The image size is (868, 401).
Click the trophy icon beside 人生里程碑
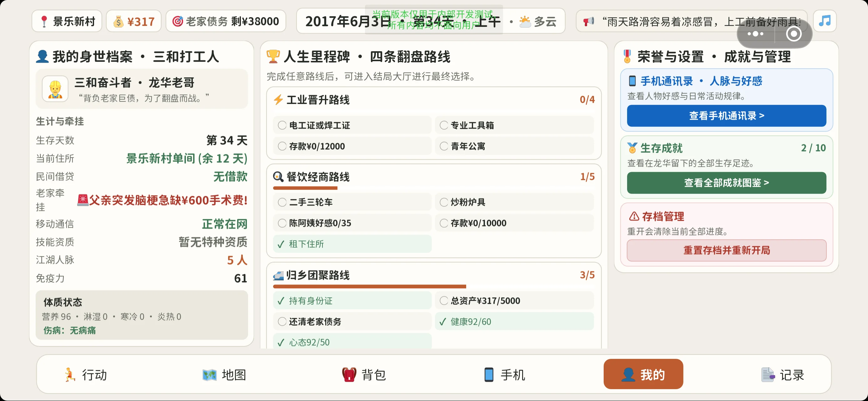click(x=273, y=56)
